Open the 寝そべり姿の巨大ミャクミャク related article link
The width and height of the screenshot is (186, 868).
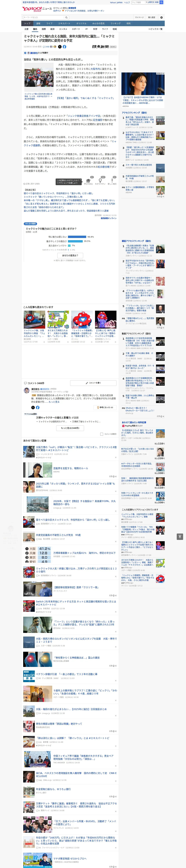[58, 193]
